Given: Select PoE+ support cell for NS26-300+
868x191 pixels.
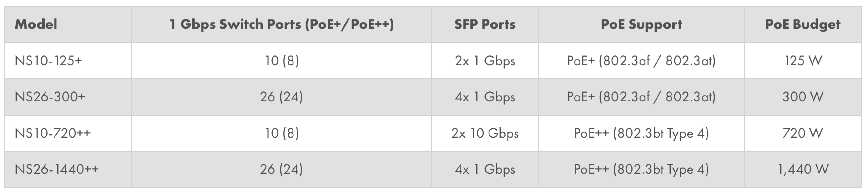Looking at the screenshot, I should (x=641, y=97).
